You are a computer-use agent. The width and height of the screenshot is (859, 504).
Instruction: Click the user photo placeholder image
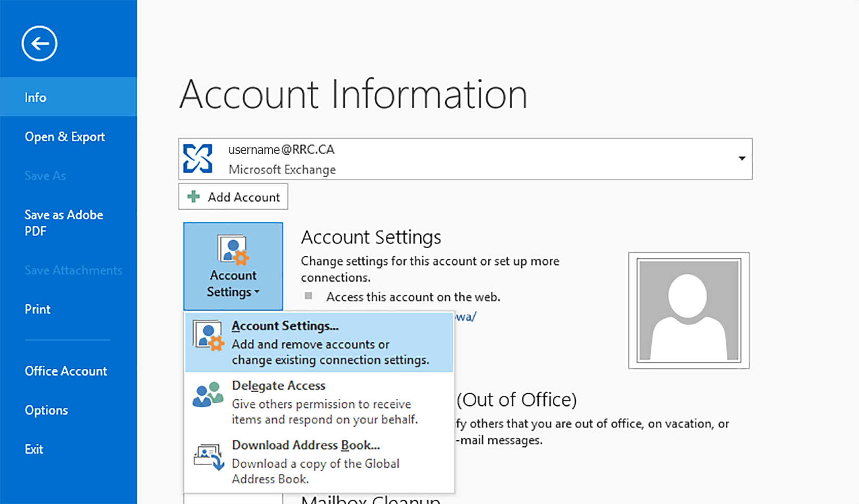[x=688, y=309]
